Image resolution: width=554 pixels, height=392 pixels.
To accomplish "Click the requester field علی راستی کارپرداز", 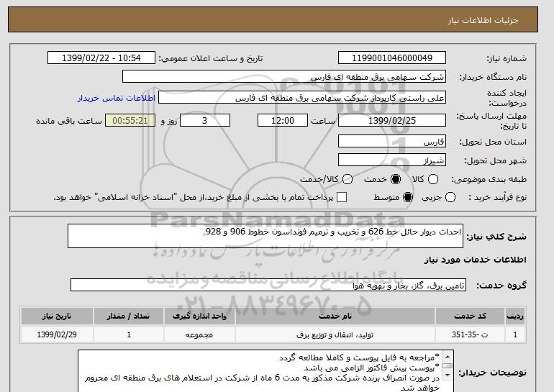I will pyautogui.click(x=302, y=98).
